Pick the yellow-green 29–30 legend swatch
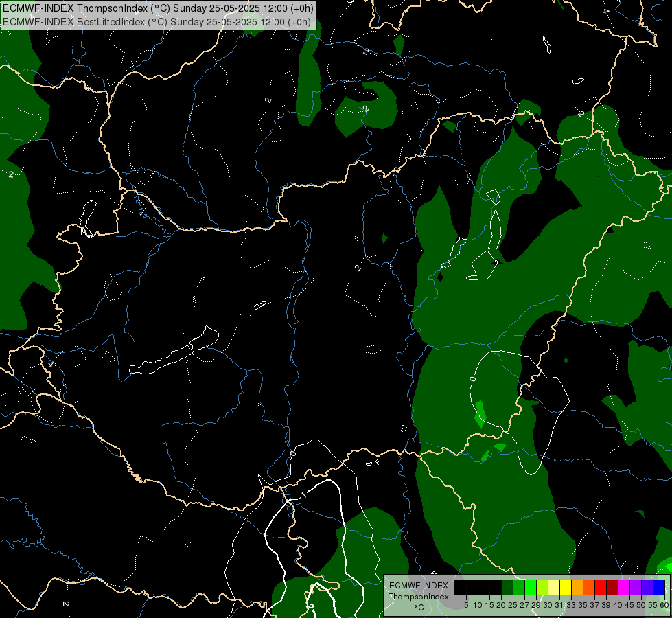The image size is (672, 618). coord(542,587)
